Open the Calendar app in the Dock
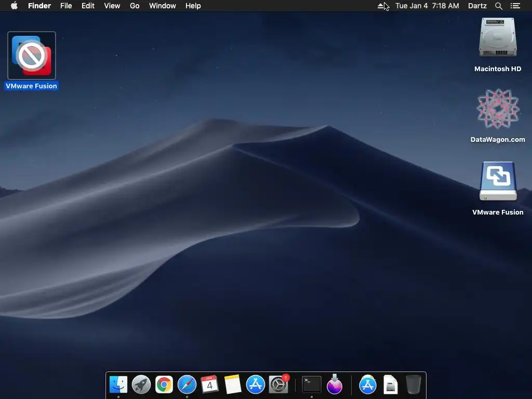Screen dimensions: 532x399 click(210, 385)
